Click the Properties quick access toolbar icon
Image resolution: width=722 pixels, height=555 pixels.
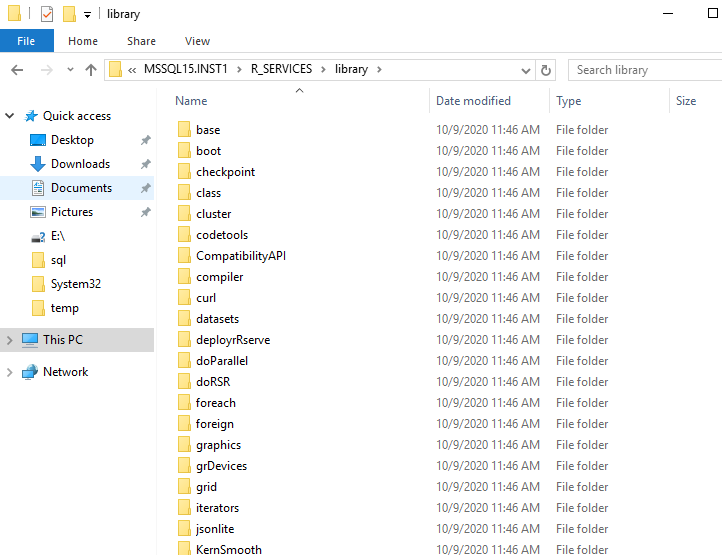click(x=47, y=14)
